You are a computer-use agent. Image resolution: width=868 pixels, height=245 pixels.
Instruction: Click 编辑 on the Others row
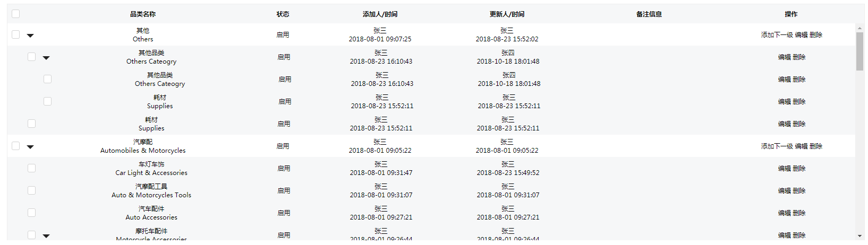(x=801, y=35)
